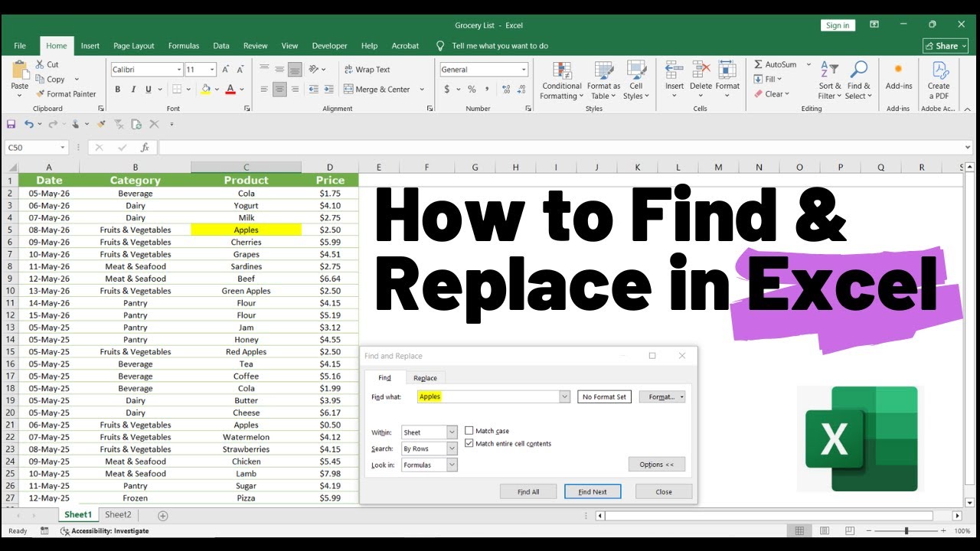
Task: Toggle the Match case checkbox
Action: coord(469,431)
